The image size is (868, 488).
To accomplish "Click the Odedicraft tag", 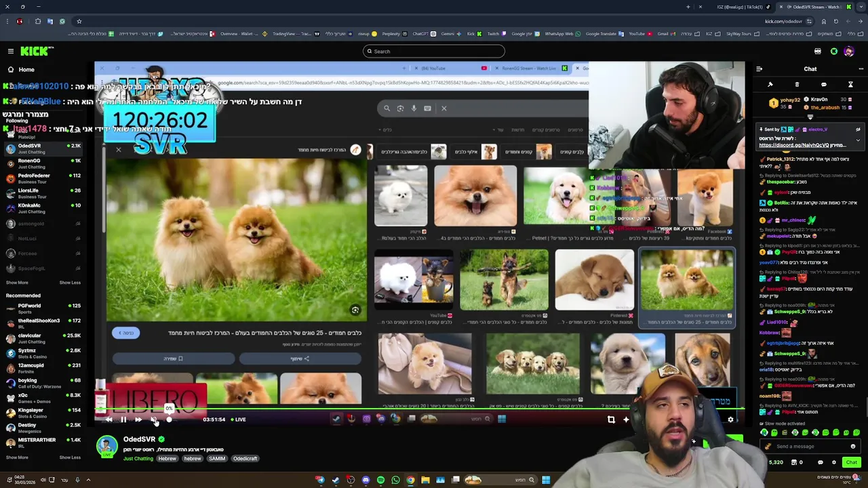I will click(245, 459).
